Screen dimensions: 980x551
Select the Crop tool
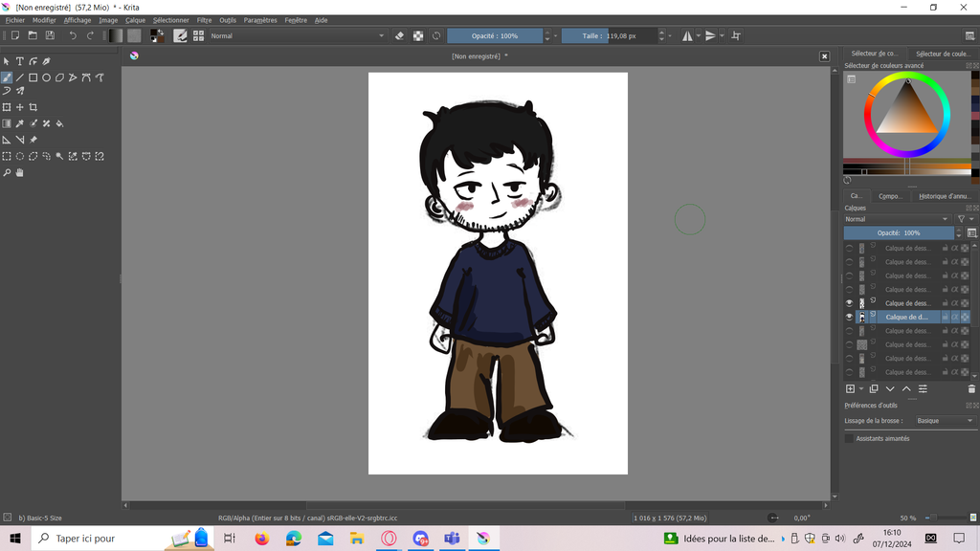tap(33, 107)
